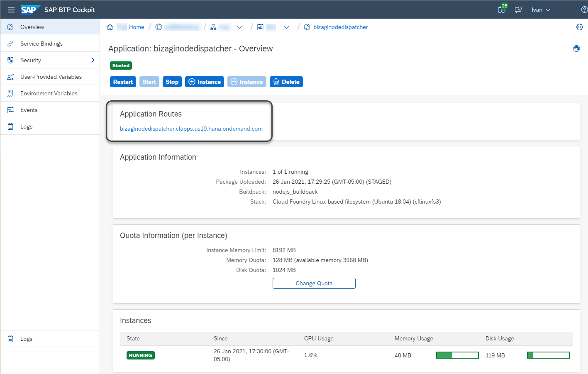Click the subaccount hierarchy icon in breadcrumb
Viewport: 588px width, 374px height.
pos(213,27)
